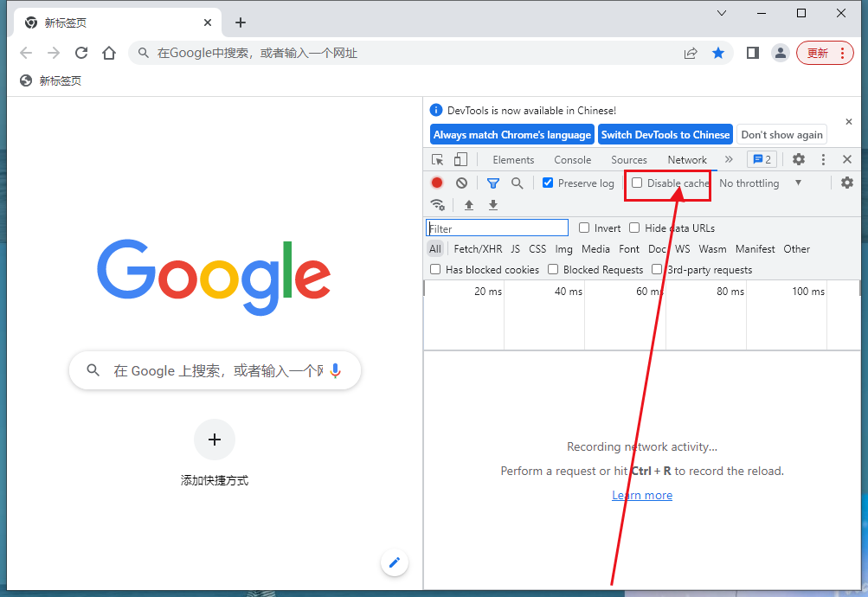Viewport: 868px width, 597px height.
Task: Toggle the network filter funnel icon
Action: [492, 183]
